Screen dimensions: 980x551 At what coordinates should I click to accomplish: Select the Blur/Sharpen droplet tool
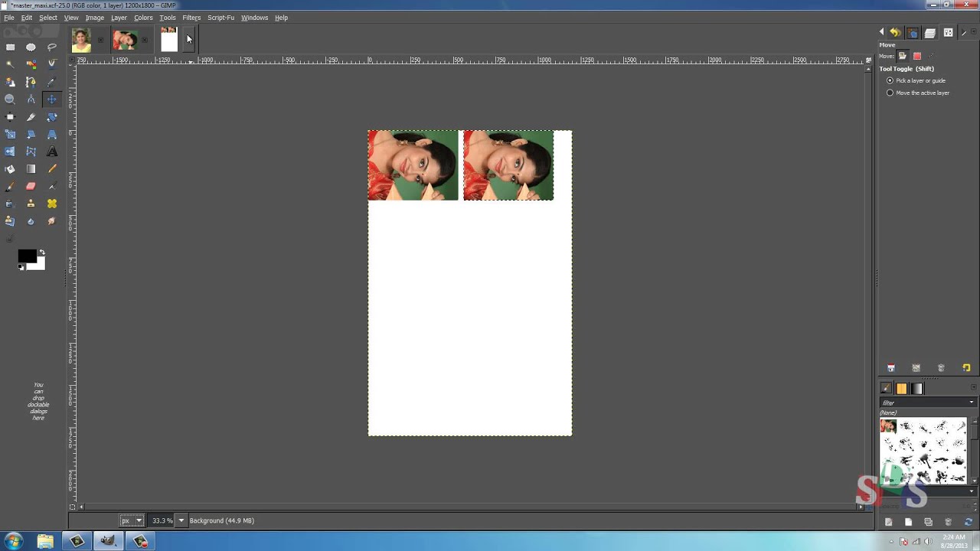coord(31,221)
